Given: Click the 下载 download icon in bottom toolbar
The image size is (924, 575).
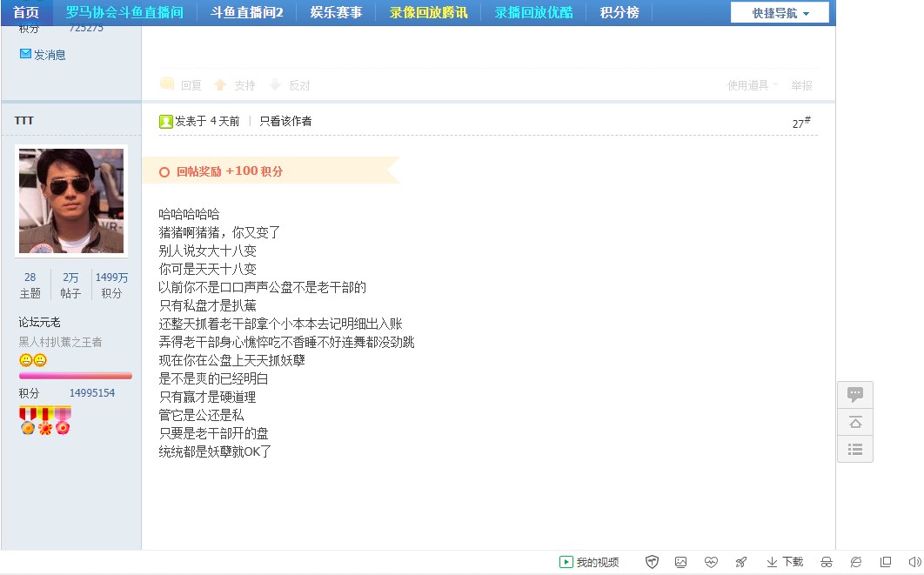Looking at the screenshot, I should [784, 562].
